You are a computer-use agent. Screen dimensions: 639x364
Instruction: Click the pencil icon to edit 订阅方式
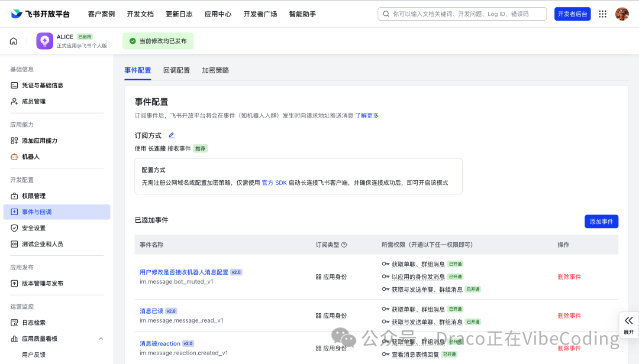pos(171,135)
